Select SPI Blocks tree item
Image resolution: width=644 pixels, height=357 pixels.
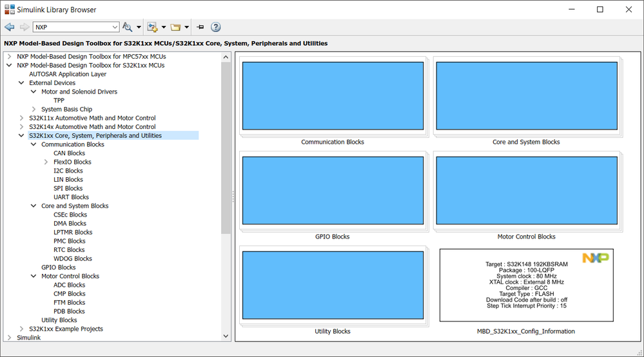(68, 188)
